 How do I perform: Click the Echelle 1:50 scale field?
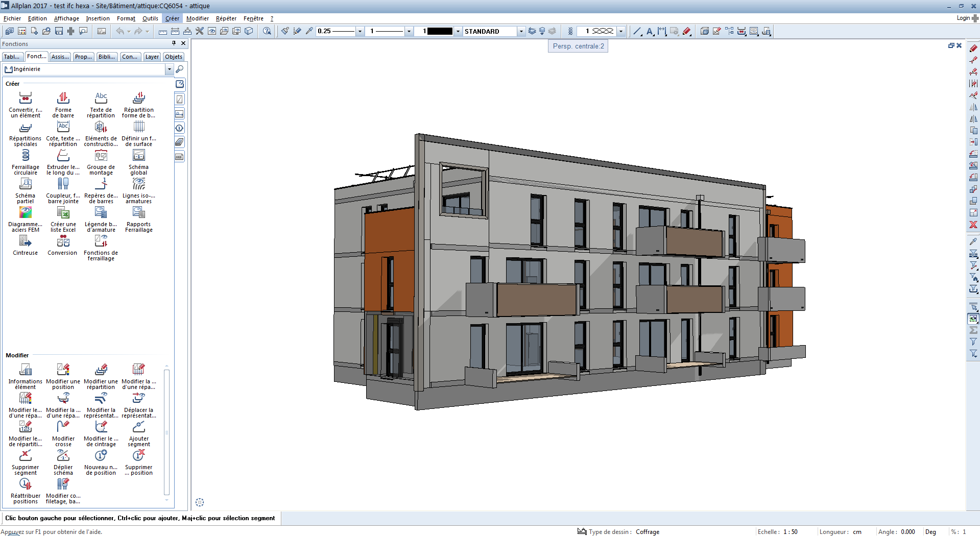tap(791, 531)
